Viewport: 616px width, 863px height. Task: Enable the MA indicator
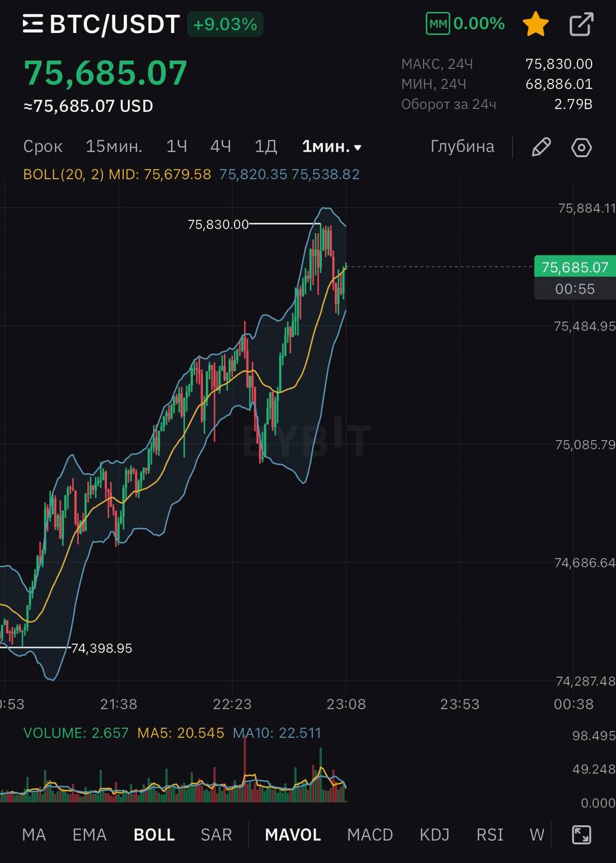[34, 835]
